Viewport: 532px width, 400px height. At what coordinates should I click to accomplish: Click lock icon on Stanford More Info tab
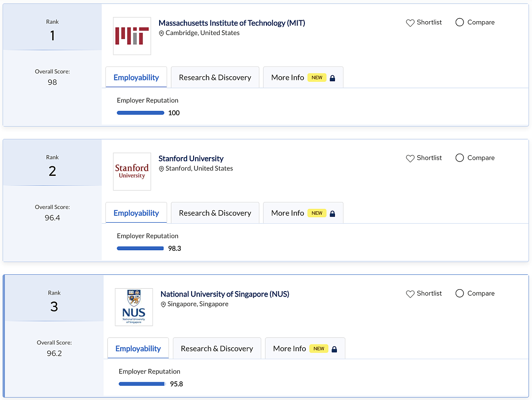[x=332, y=213]
